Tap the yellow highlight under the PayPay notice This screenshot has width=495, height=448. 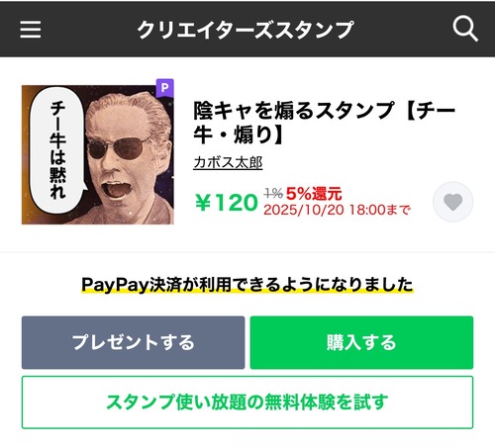point(247,292)
